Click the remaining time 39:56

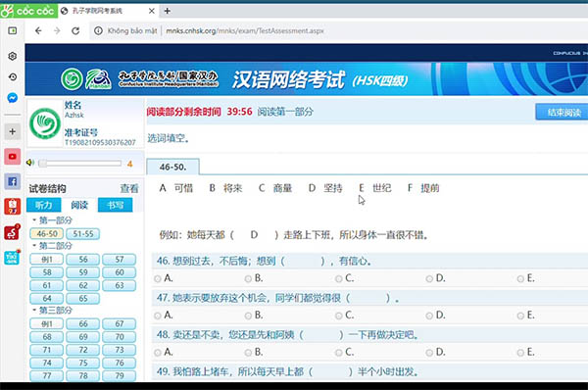click(x=239, y=112)
